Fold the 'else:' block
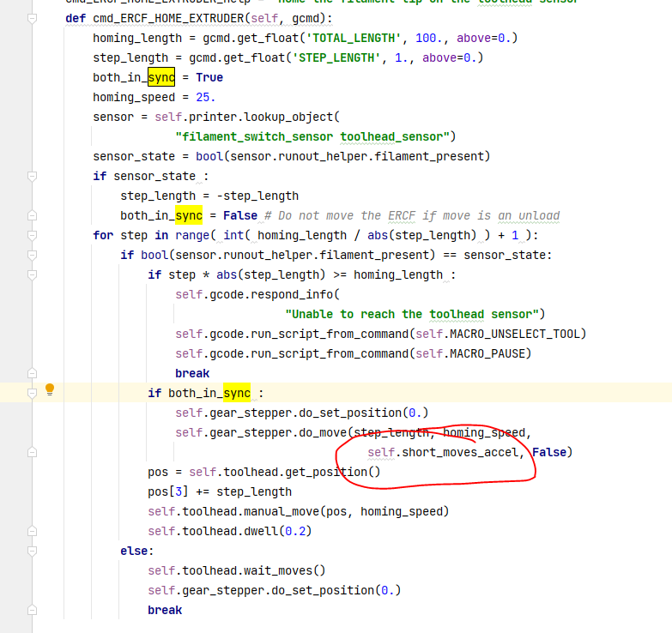 tap(32, 551)
